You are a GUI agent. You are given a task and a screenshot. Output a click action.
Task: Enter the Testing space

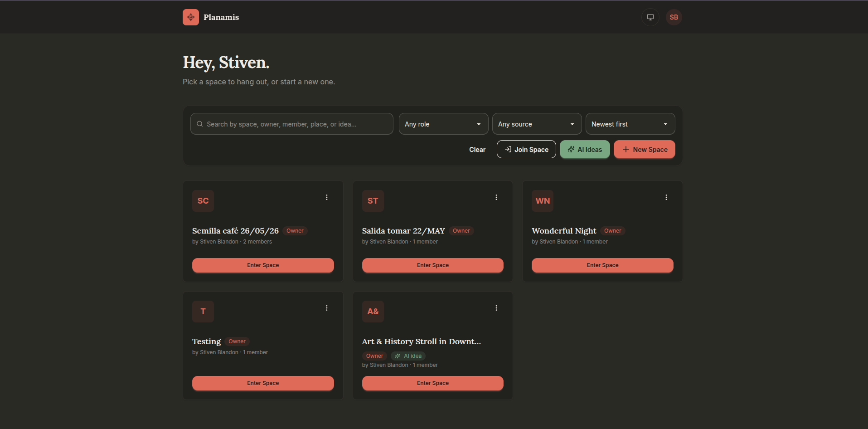263,383
